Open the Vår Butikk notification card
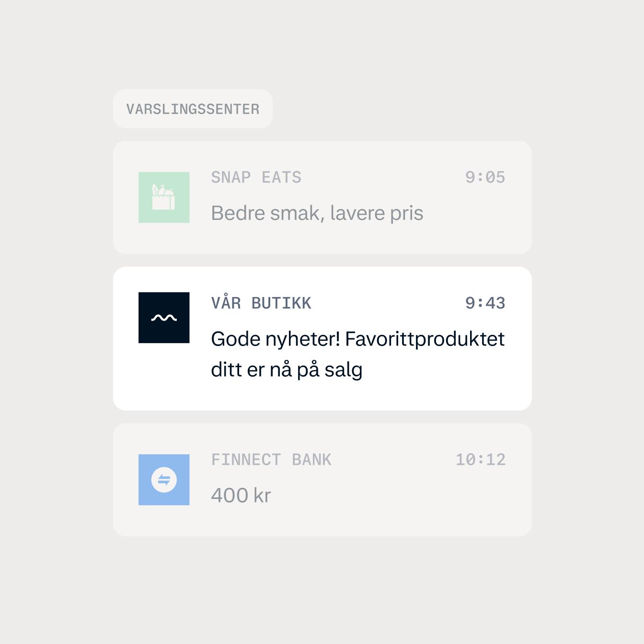 pos(322,339)
